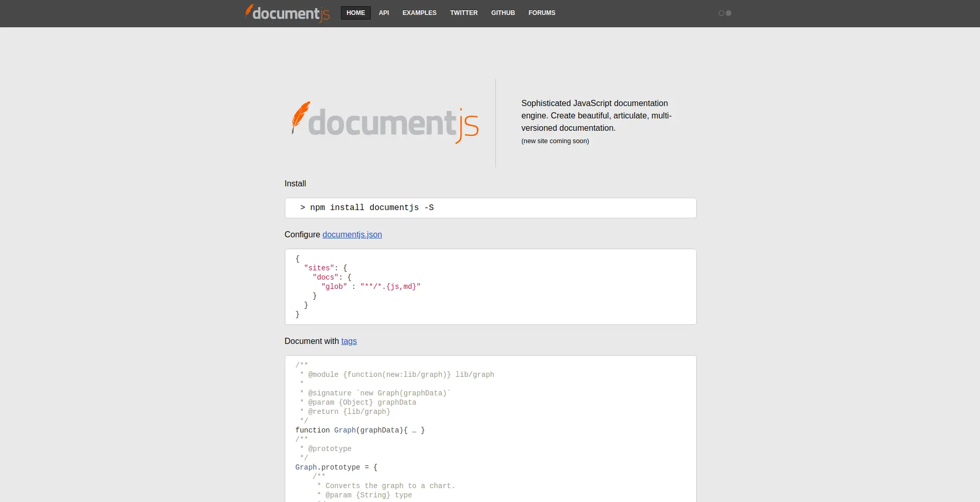Click the "docs" key in the JSON block
Viewport: 980px width, 502px height.
[325, 278]
